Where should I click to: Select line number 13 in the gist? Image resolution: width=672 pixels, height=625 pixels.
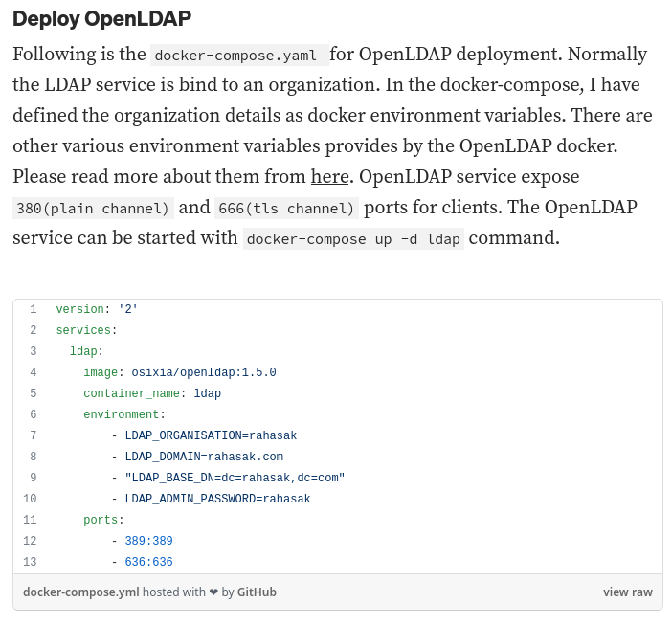pos(30,562)
